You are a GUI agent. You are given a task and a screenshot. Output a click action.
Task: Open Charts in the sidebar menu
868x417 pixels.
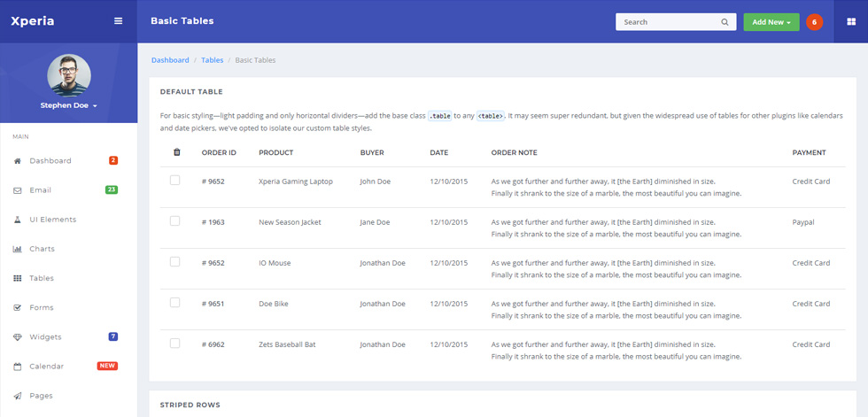click(43, 249)
